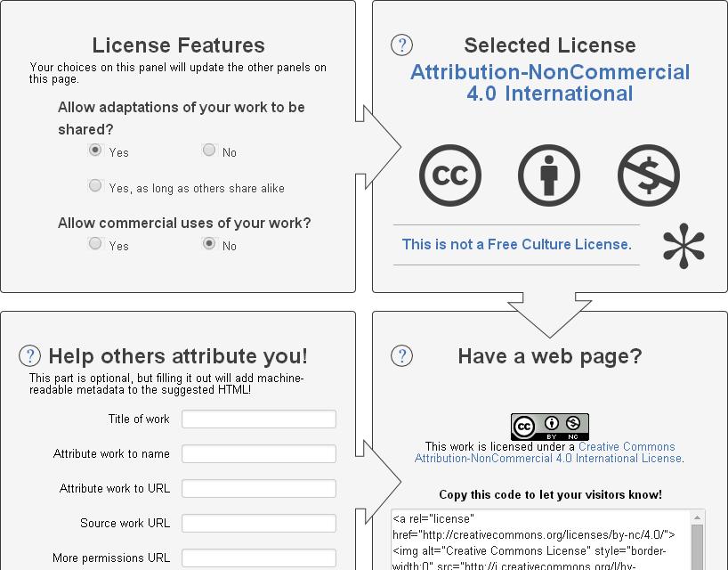Click the 'Copy this code to let your visitors know!' text
The height and width of the screenshot is (570, 728).
pyautogui.click(x=550, y=495)
